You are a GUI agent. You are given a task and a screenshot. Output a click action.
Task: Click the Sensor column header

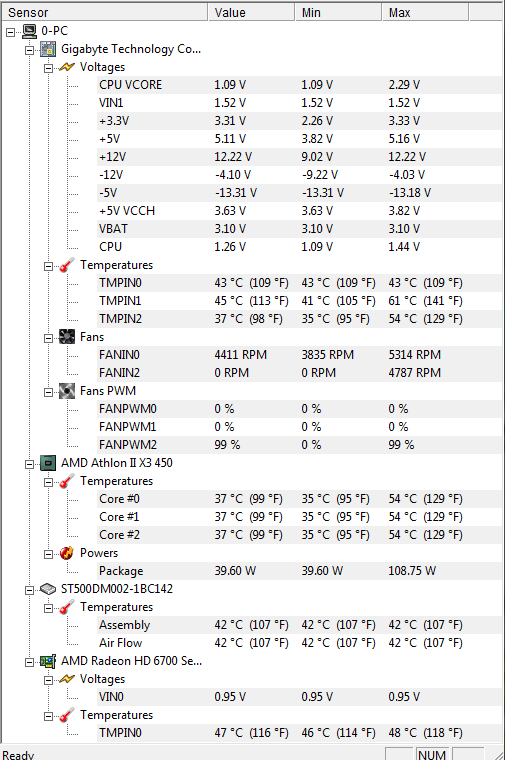105,12
